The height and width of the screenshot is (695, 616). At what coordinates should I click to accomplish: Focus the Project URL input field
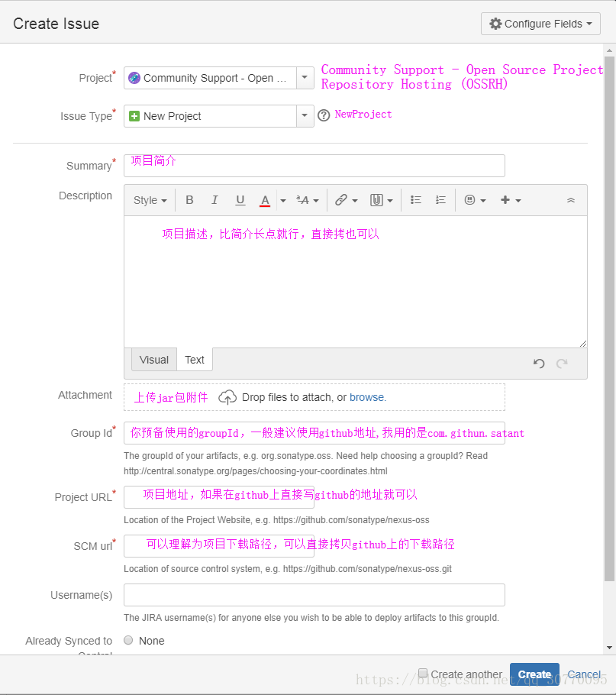tap(219, 497)
